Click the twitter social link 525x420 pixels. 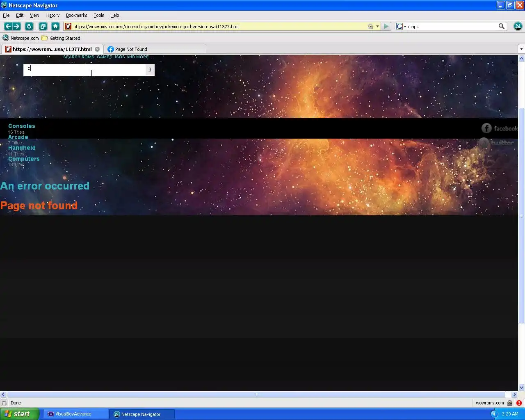pyautogui.click(x=497, y=143)
